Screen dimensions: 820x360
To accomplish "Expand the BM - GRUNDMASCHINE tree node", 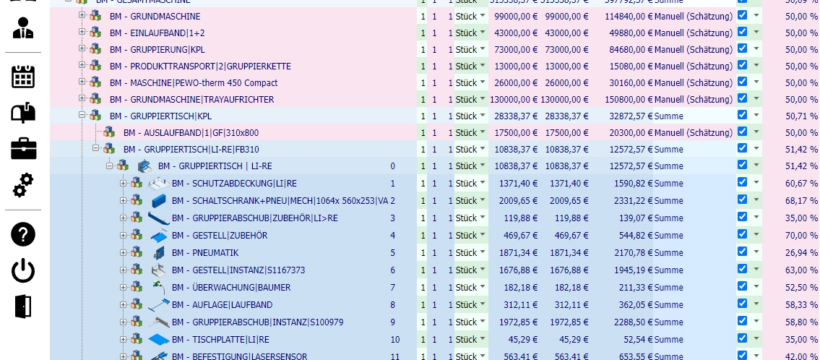I will click(82, 15).
